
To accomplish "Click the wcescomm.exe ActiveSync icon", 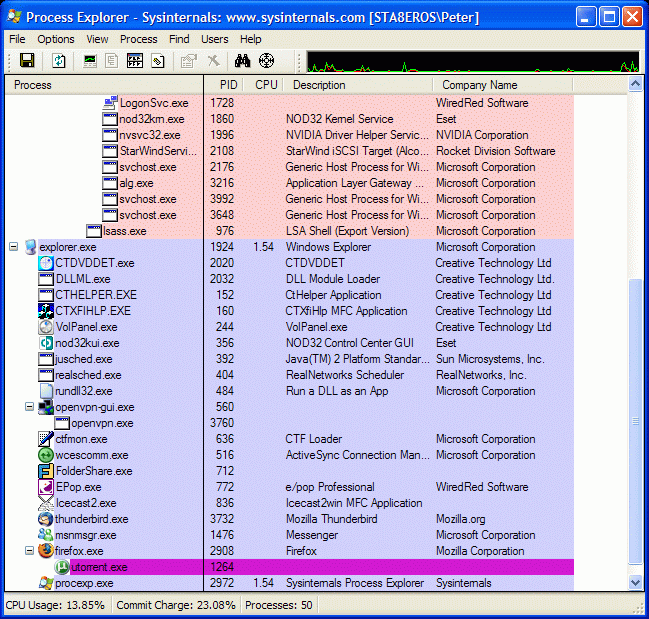I will 46,455.
